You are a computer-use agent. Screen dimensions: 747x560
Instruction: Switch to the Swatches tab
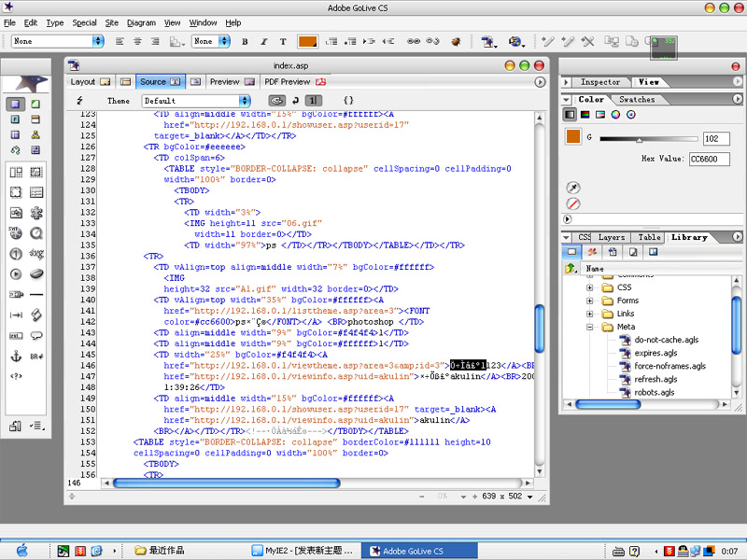[x=637, y=99]
